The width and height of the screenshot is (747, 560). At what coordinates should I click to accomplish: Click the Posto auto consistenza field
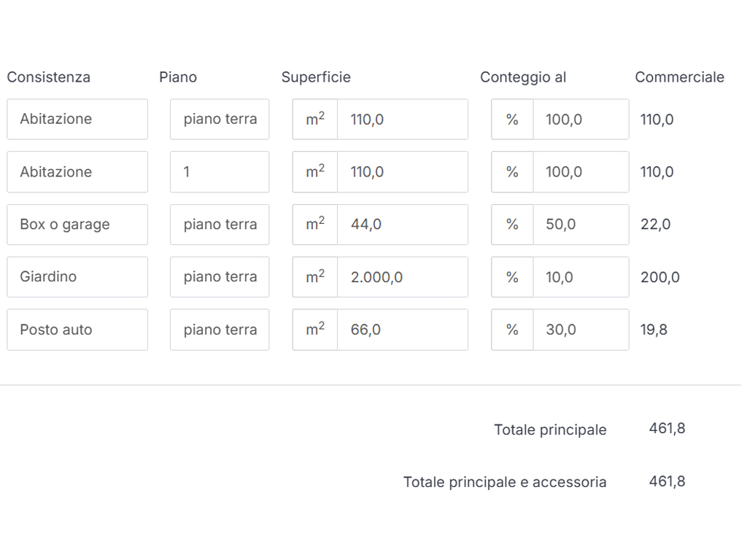coord(77,330)
